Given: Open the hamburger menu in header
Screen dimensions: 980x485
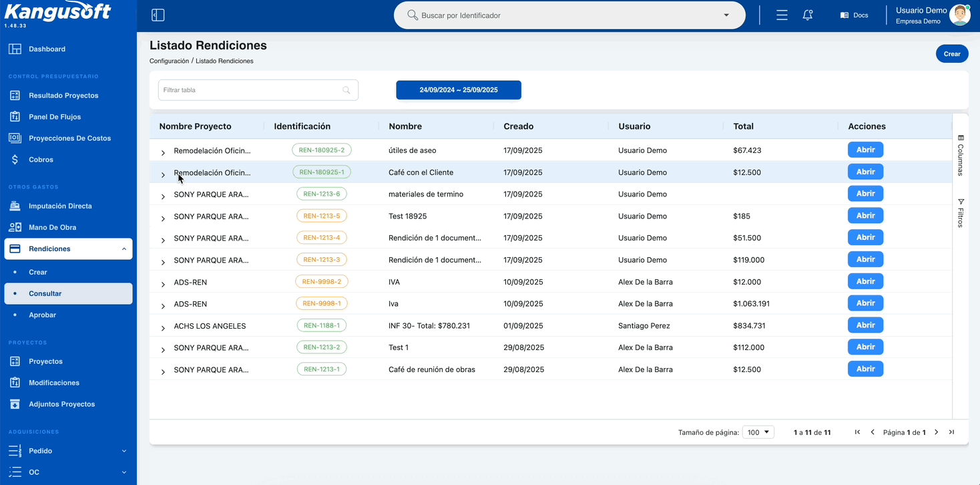Looking at the screenshot, I should coord(782,15).
